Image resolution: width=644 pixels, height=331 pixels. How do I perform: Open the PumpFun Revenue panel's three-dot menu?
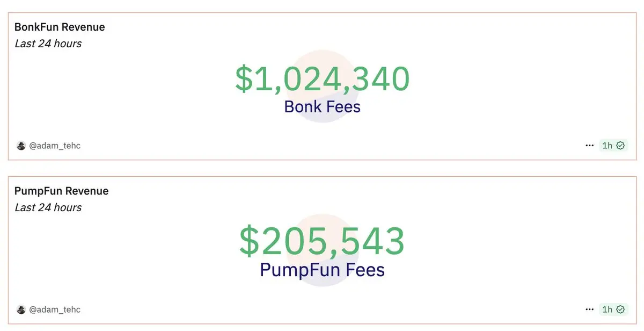590,310
